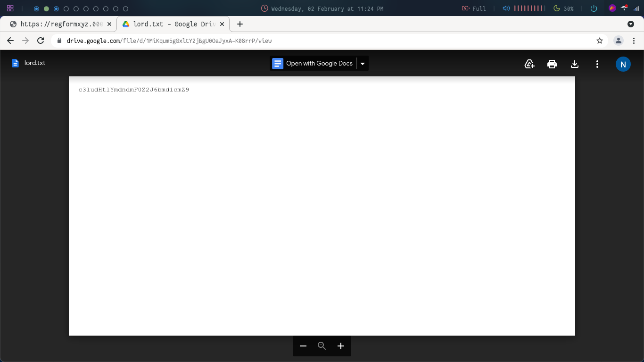Download the lord.txt file

coord(575,64)
